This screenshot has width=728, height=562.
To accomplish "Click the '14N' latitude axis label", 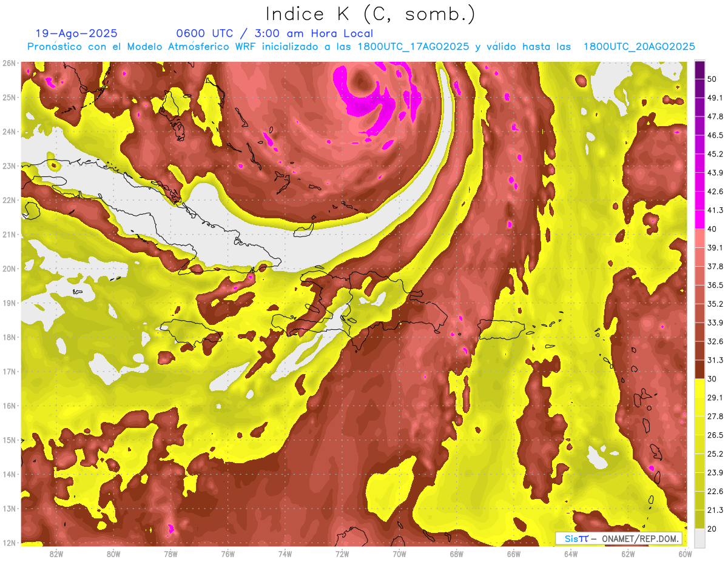I will (x=8, y=474).
